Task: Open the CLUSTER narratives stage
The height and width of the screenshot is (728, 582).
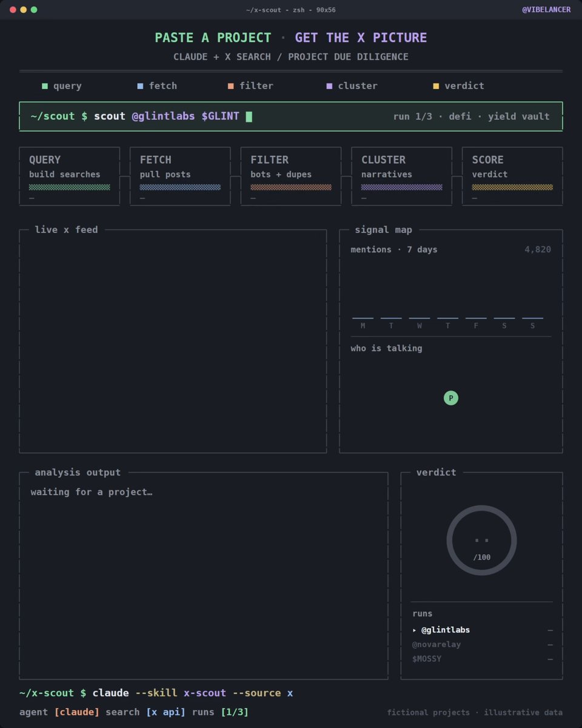Action: point(402,177)
